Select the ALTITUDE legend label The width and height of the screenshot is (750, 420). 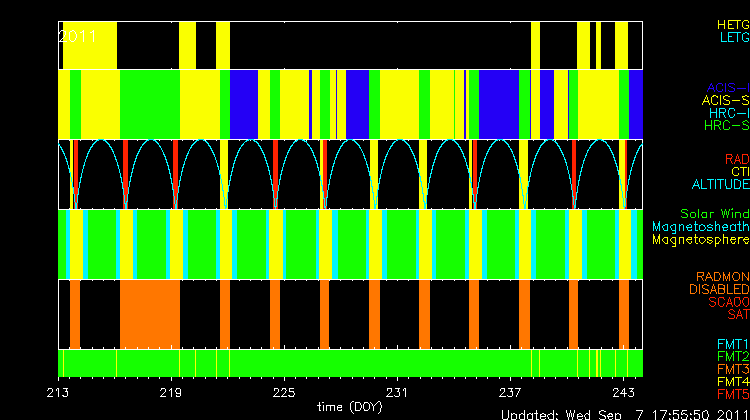(x=720, y=185)
